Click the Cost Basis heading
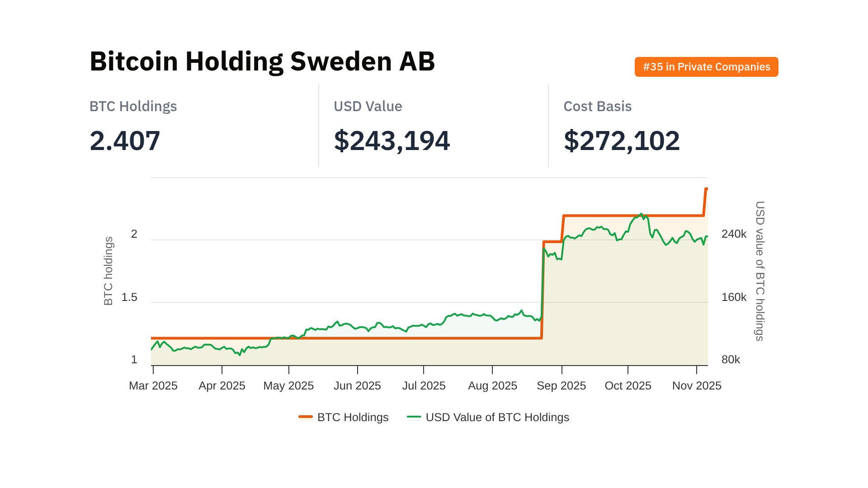 pos(597,106)
